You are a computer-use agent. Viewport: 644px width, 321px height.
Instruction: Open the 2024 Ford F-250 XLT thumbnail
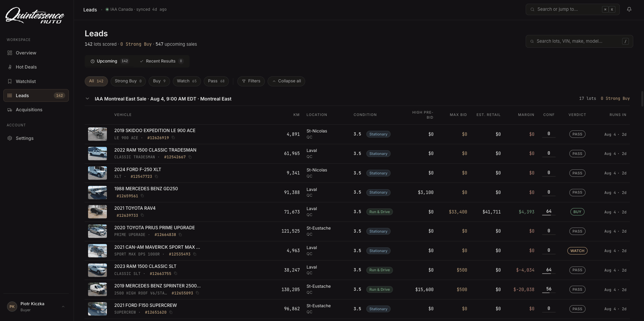pyautogui.click(x=97, y=173)
